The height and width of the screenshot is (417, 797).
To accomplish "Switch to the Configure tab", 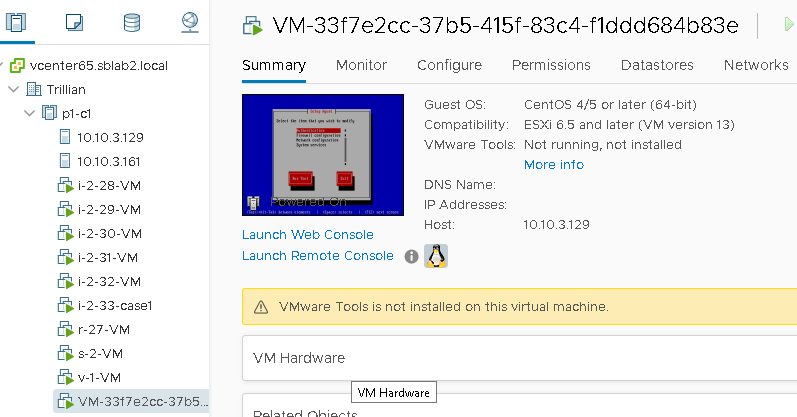I will click(449, 65).
